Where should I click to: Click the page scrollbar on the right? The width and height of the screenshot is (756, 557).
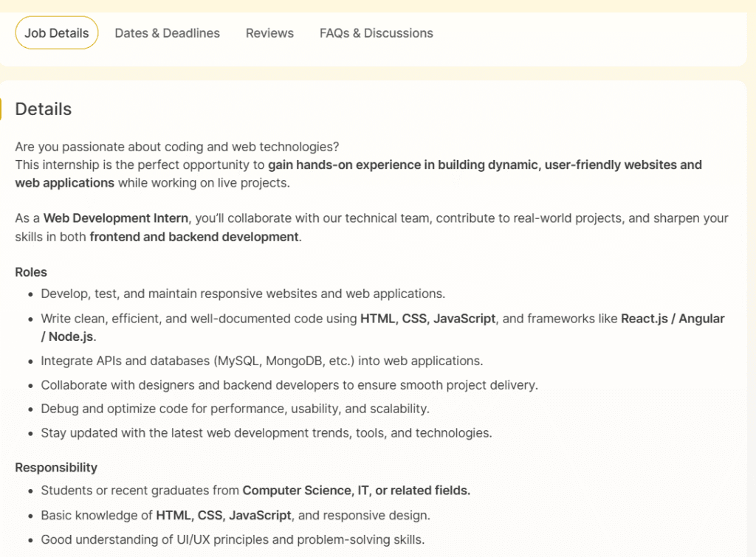coord(752,278)
